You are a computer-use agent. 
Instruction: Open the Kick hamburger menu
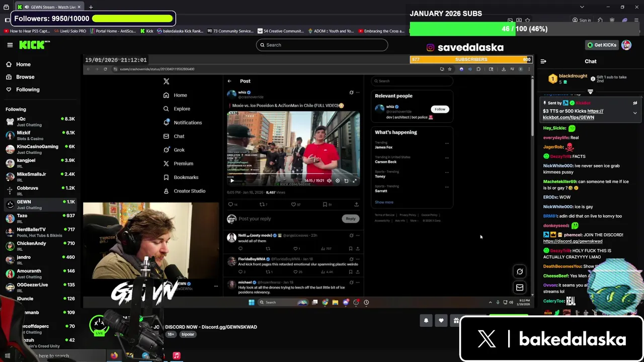[10, 45]
